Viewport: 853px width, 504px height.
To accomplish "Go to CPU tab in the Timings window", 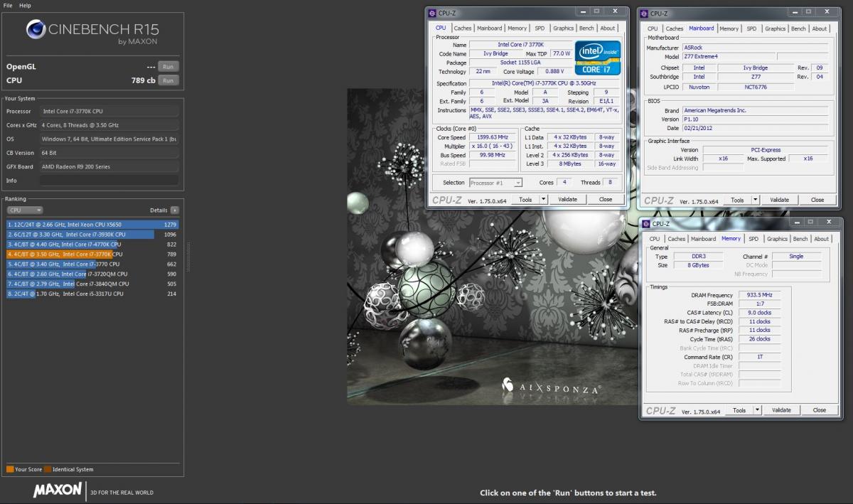I will click(x=655, y=239).
